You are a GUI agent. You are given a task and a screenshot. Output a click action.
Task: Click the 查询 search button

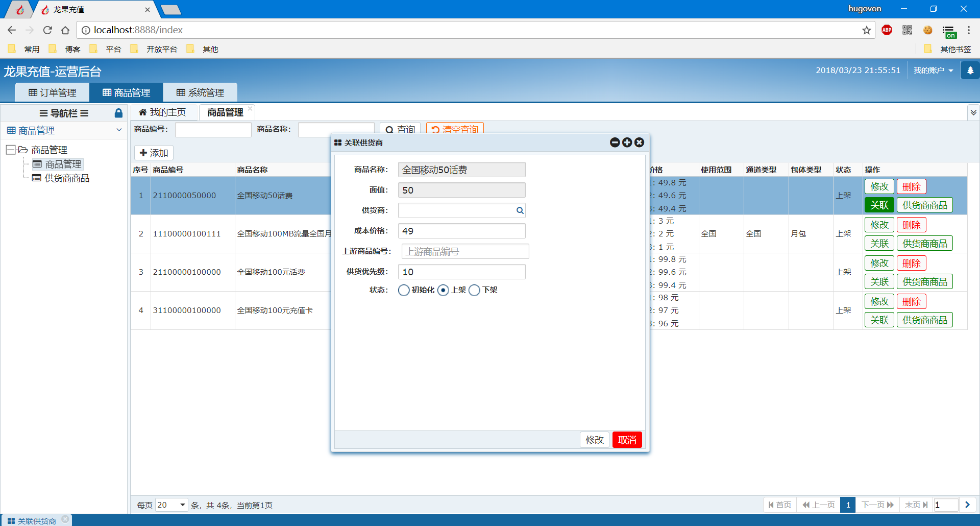click(x=400, y=129)
